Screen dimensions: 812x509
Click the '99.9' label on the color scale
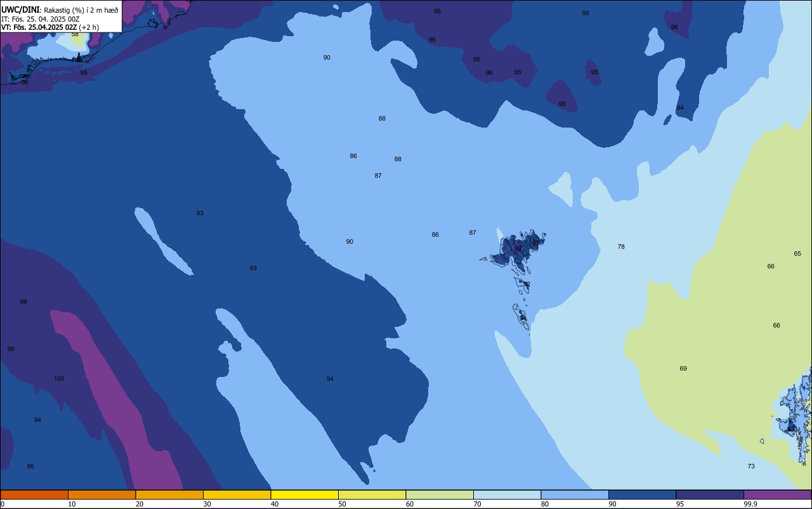click(750, 504)
